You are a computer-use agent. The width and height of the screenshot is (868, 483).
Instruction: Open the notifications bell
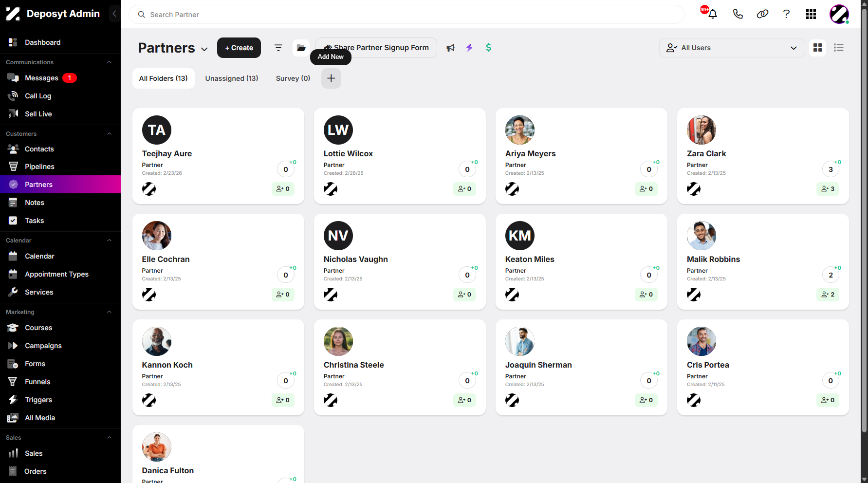pyautogui.click(x=712, y=14)
